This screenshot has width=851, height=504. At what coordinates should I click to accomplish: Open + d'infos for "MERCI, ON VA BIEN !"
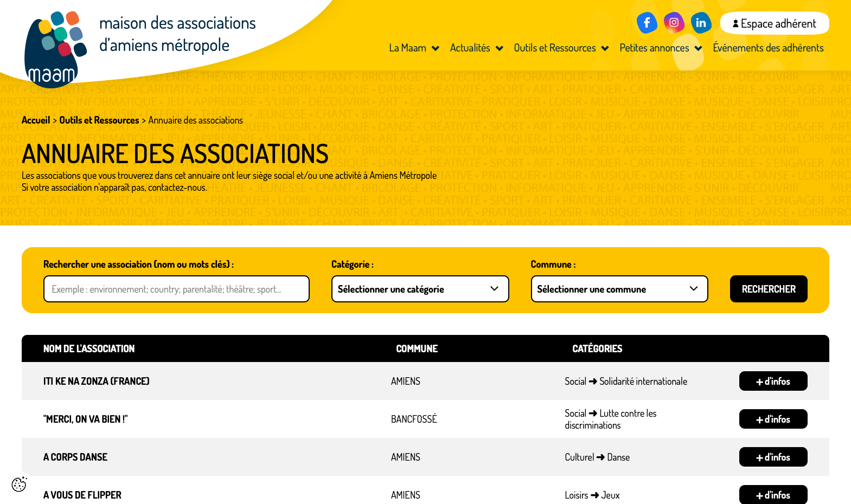pos(773,419)
